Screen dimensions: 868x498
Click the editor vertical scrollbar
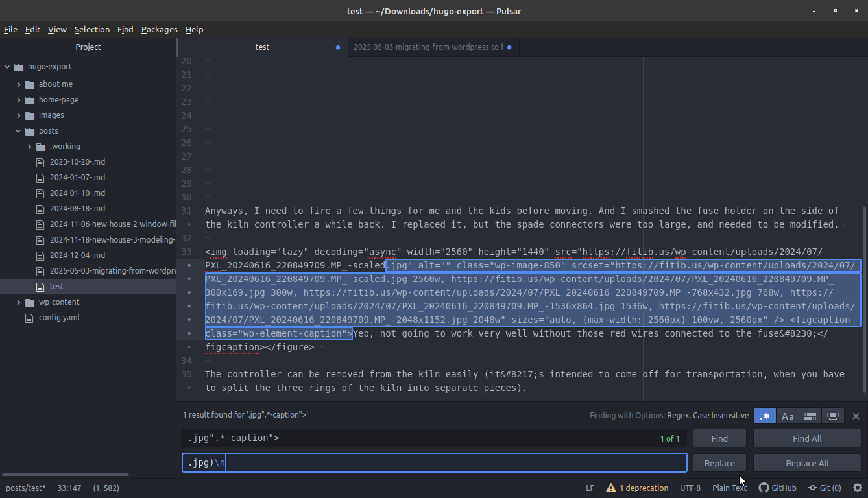864,300
